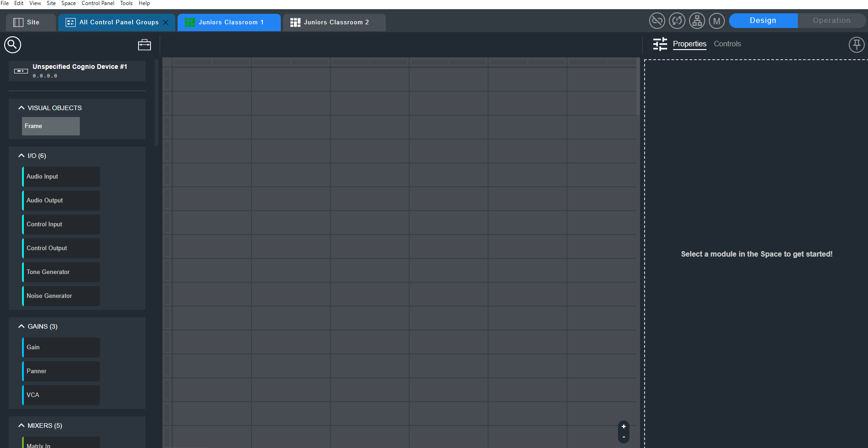Switch to All Control Panel Groups tab

click(117, 22)
